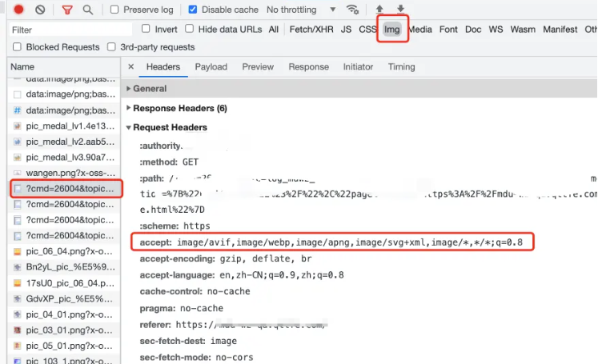Open the Timing tab
The image size is (598, 364).
tap(401, 67)
